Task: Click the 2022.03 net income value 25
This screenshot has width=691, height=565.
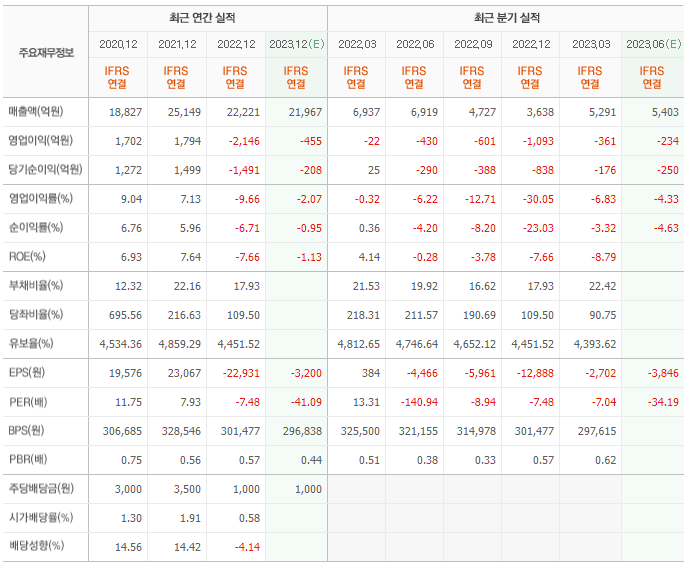Action: click(x=374, y=170)
